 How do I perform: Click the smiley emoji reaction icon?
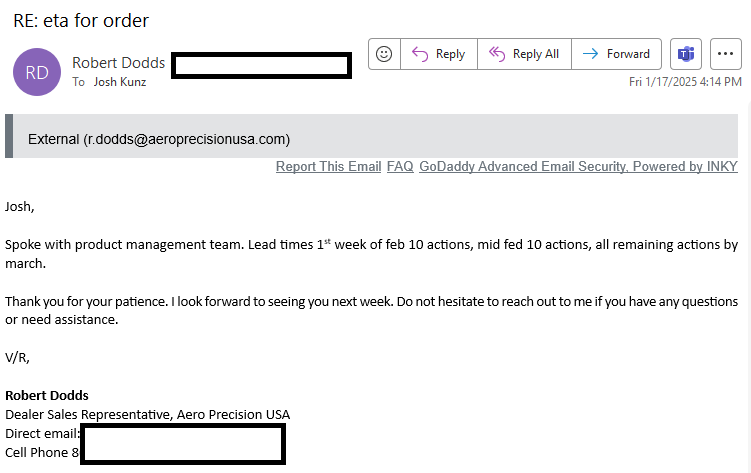click(384, 54)
